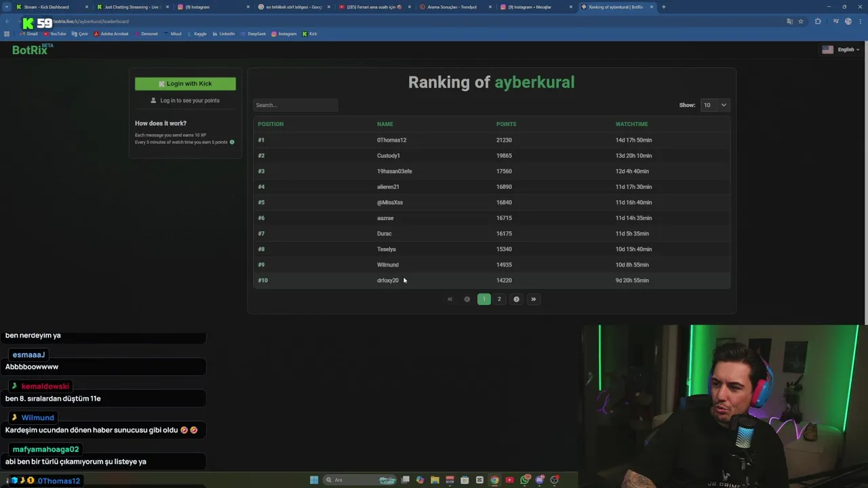Click the POSITION column header

271,124
